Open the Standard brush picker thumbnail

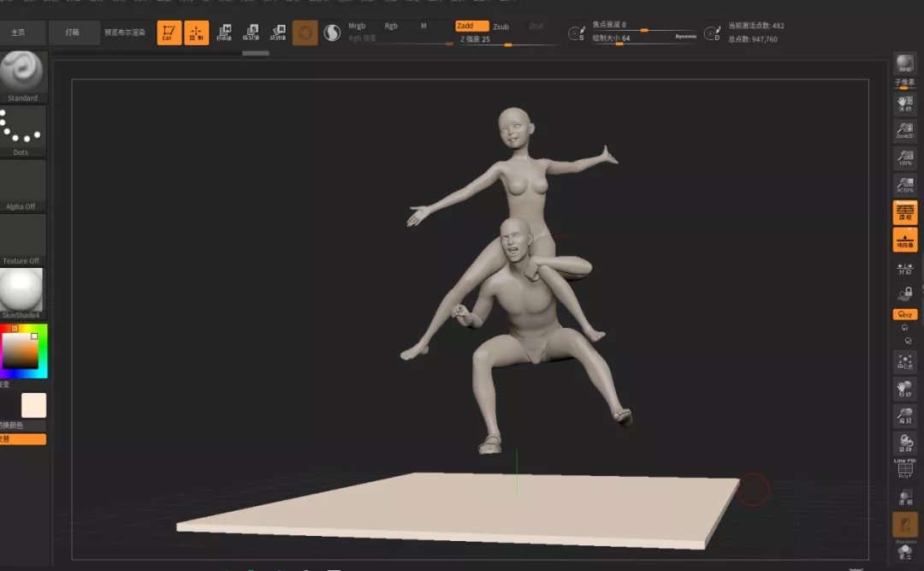coord(21,77)
